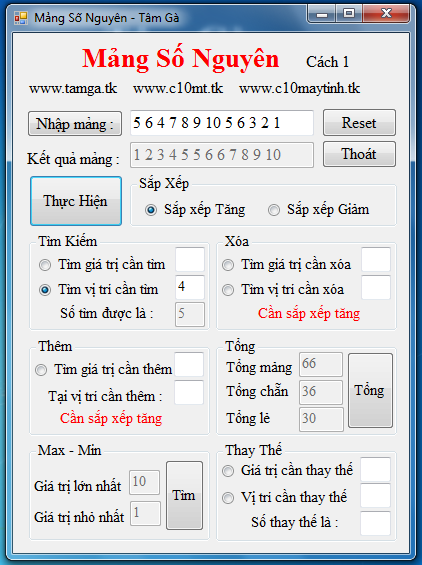Click the Kết quả mảng result field

pos(222,155)
